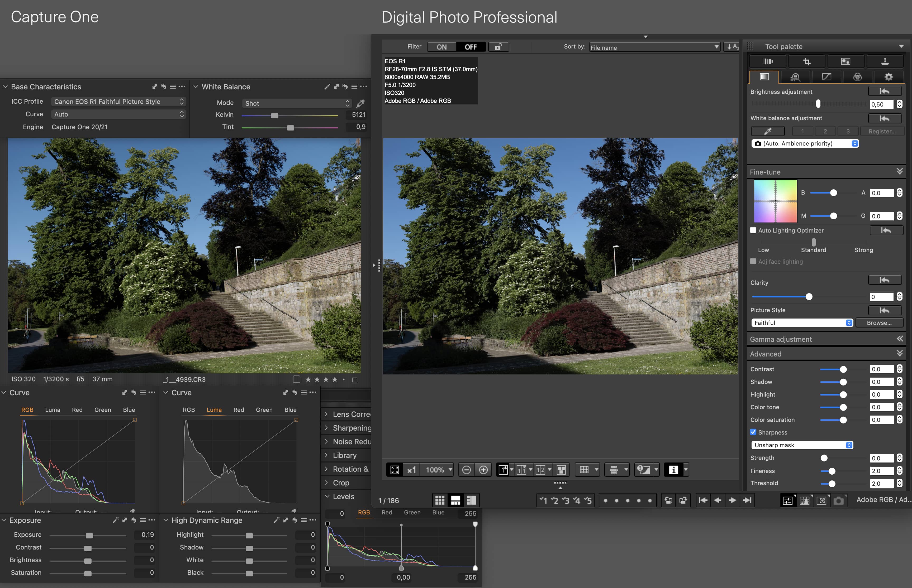912x588 pixels.
Task: Reset the Picture Style in DPP
Action: coord(885,310)
